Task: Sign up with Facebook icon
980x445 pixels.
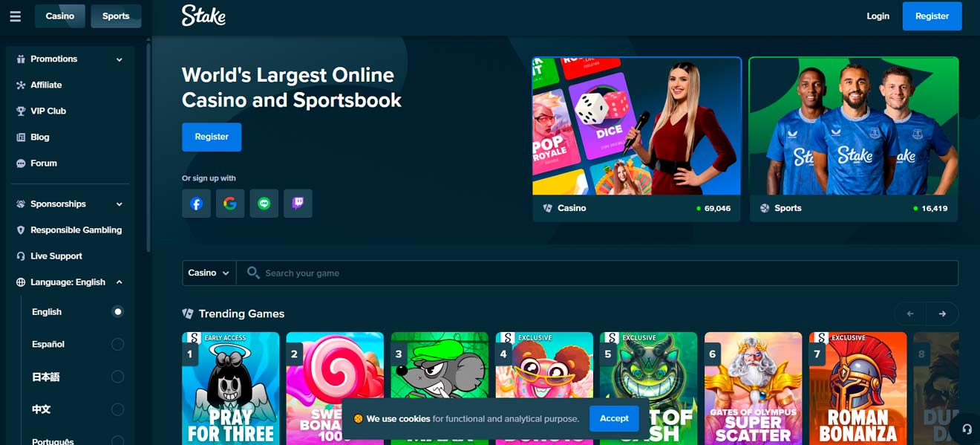Action: click(196, 204)
